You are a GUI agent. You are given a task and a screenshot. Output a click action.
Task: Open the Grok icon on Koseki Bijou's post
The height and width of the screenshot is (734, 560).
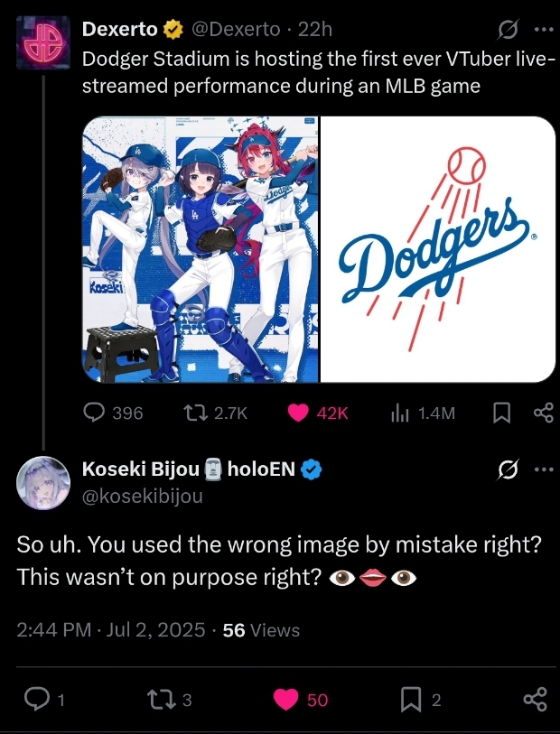(x=509, y=469)
